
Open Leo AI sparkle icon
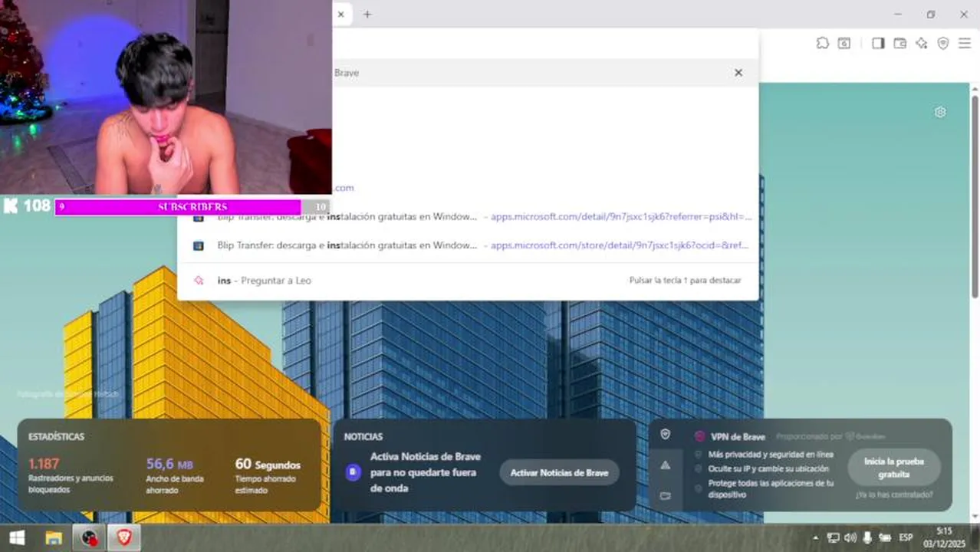coord(922,44)
